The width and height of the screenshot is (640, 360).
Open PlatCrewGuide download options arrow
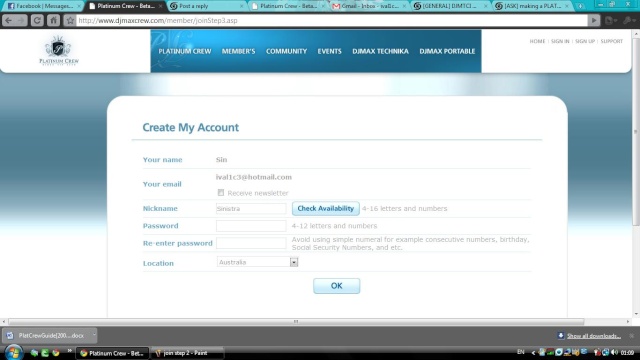click(94, 335)
